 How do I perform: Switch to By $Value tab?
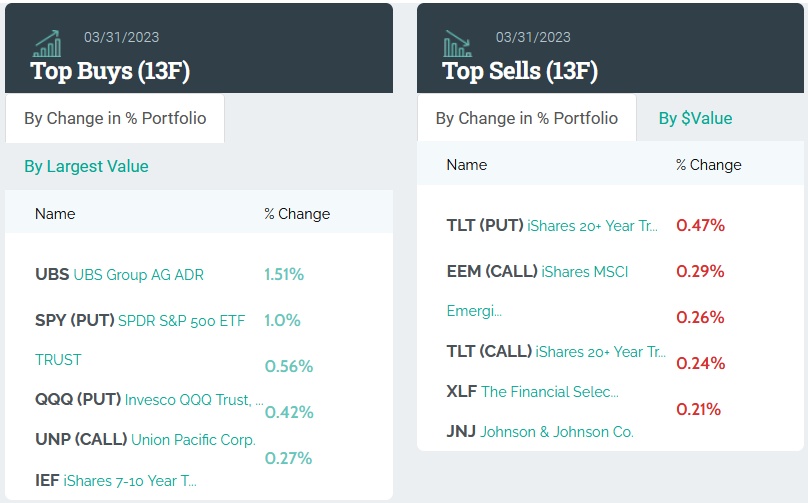click(695, 118)
